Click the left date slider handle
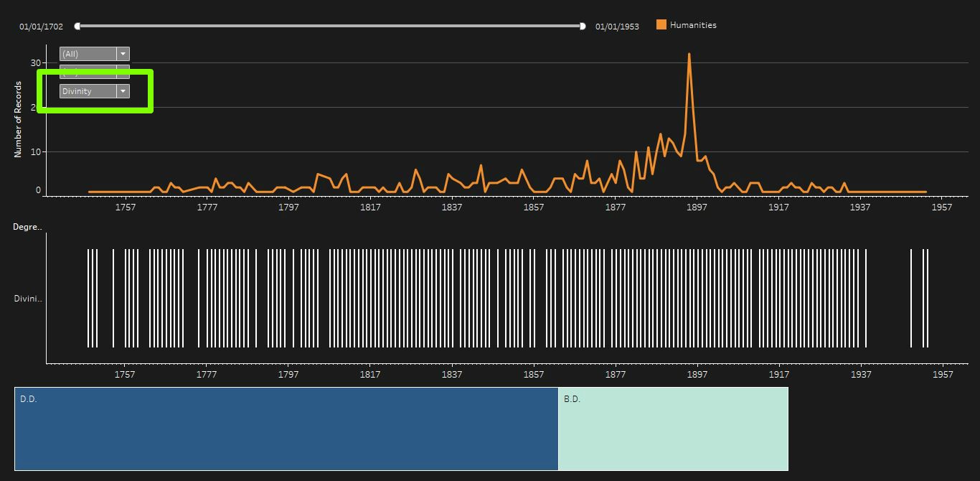This screenshot has height=481, width=980. pyautogui.click(x=77, y=26)
